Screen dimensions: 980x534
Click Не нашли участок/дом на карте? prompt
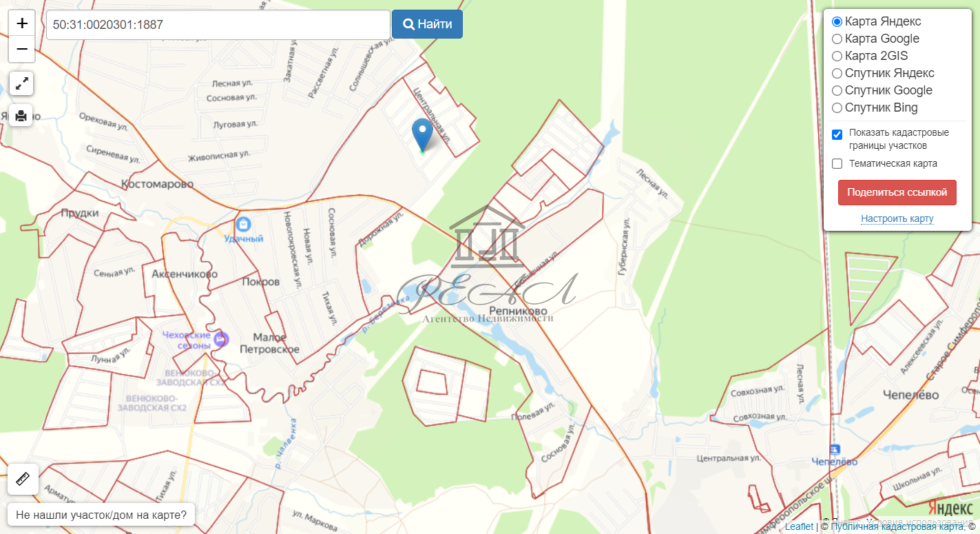[101, 515]
